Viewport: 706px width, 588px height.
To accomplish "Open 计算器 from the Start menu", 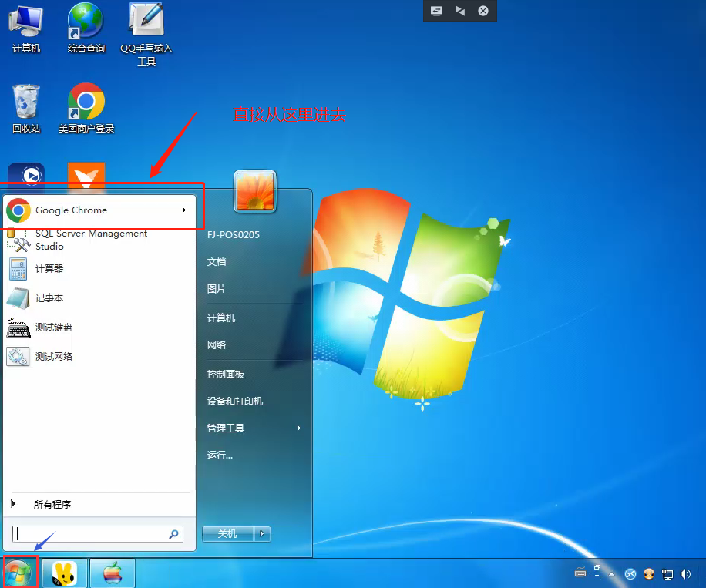I will (49, 269).
